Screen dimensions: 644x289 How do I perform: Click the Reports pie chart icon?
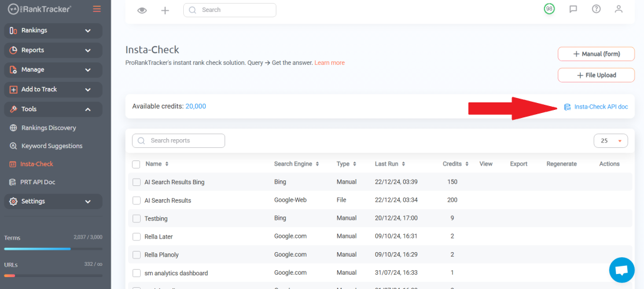(x=13, y=50)
